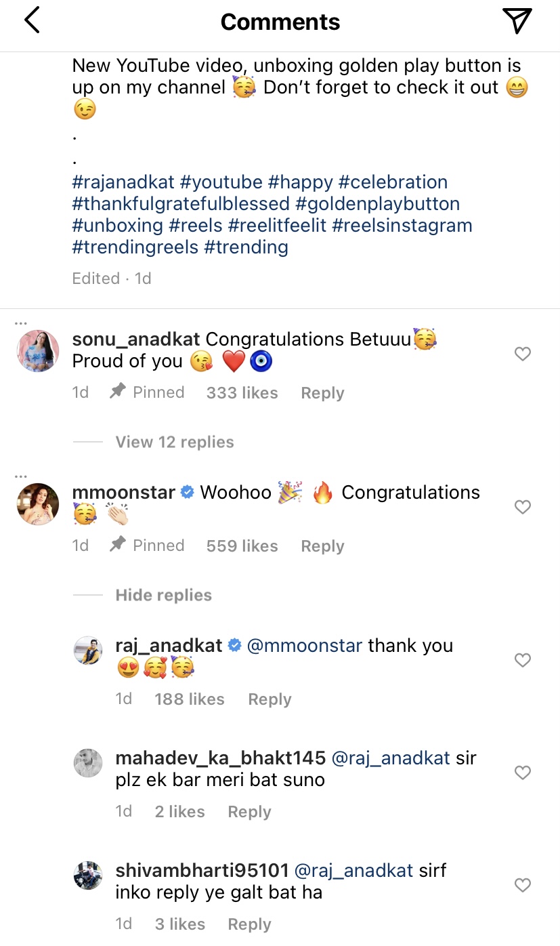Open mmoonstar's profile picture
This screenshot has width=560, height=946.
click(x=38, y=504)
